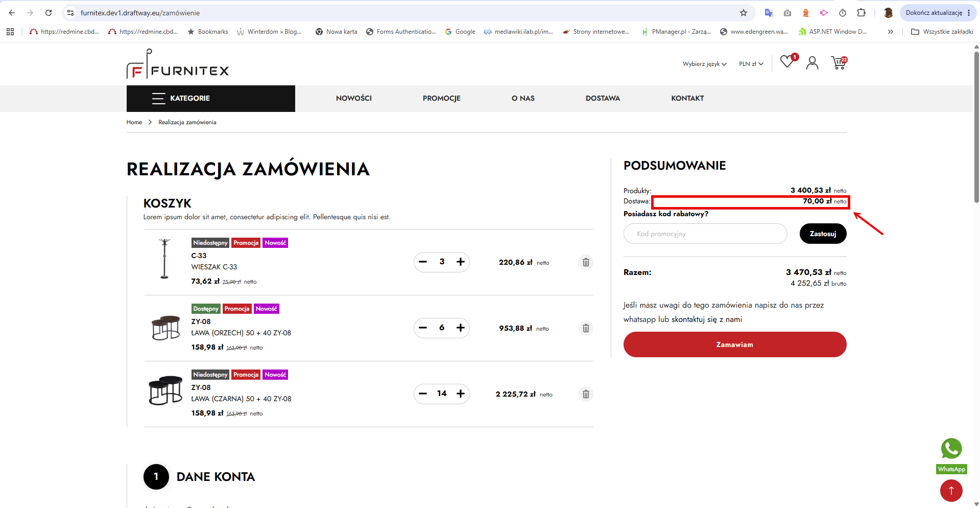Click the red back-to-top arrow button

pyautogui.click(x=951, y=491)
